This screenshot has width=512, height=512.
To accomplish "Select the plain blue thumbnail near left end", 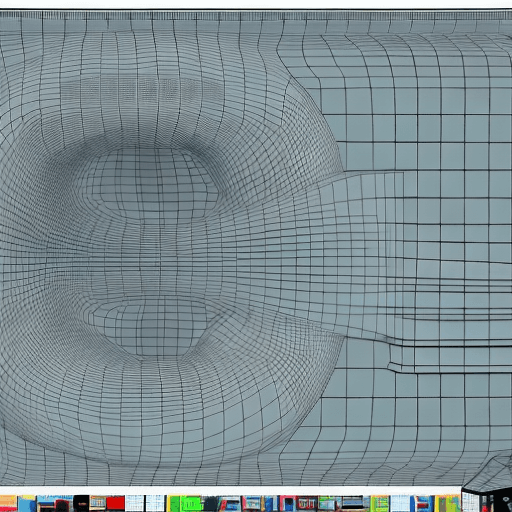I will coord(27,503).
